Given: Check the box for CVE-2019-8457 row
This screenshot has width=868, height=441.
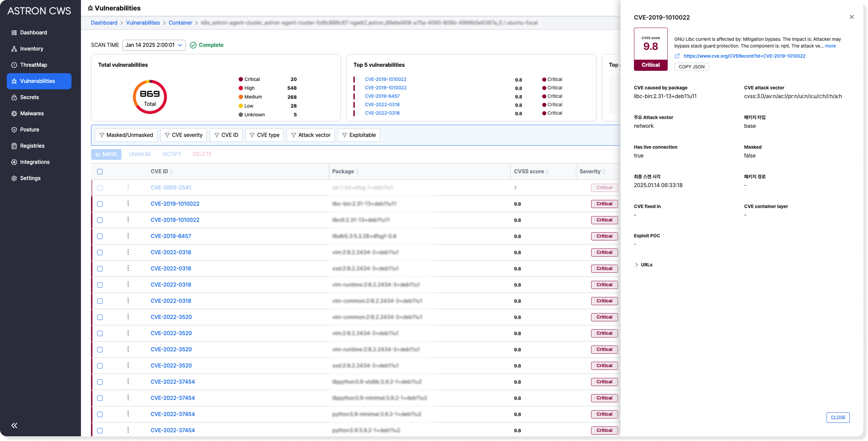Looking at the screenshot, I should point(100,236).
